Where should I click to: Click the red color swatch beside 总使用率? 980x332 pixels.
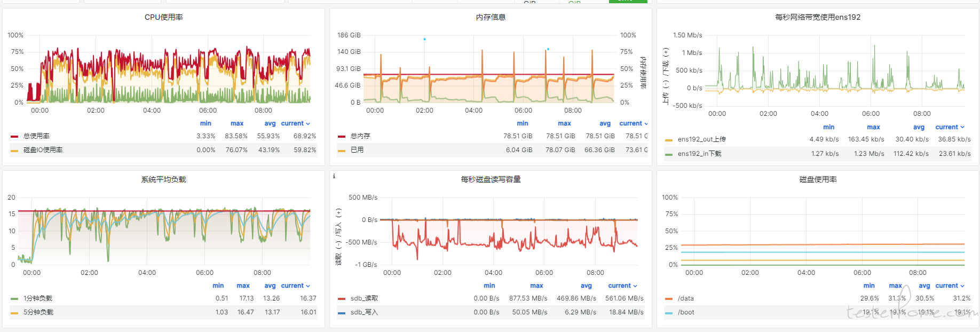tap(14, 136)
